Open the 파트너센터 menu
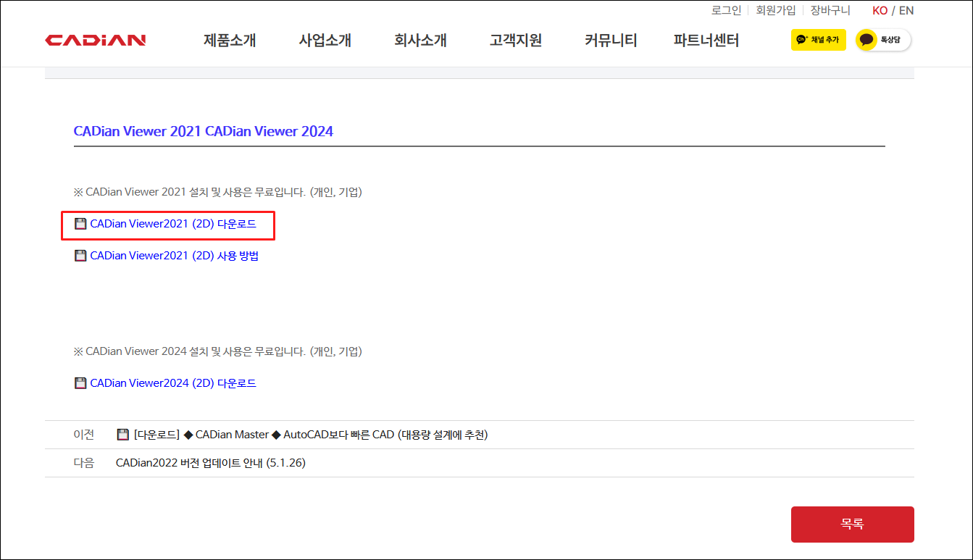The width and height of the screenshot is (973, 560). [706, 41]
